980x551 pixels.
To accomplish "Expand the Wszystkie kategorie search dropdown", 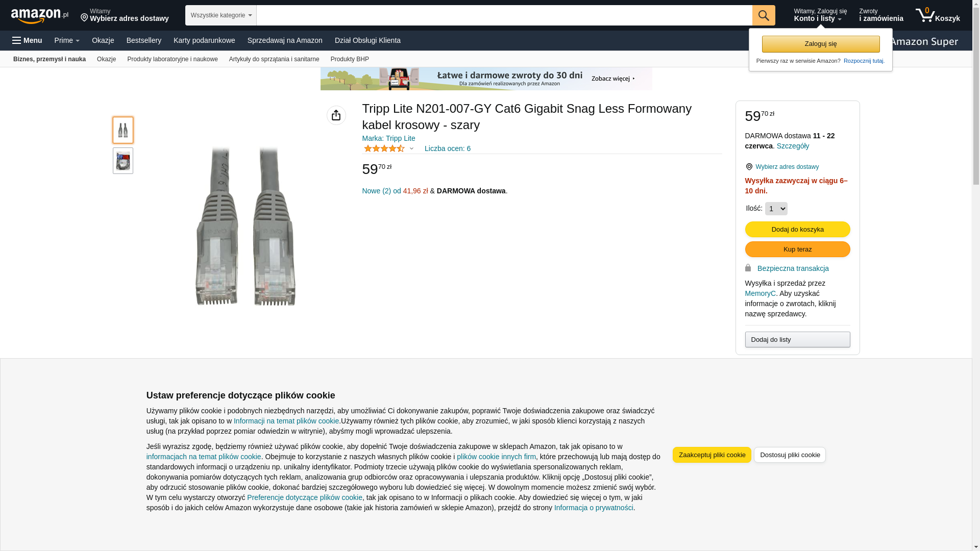I will (221, 15).
